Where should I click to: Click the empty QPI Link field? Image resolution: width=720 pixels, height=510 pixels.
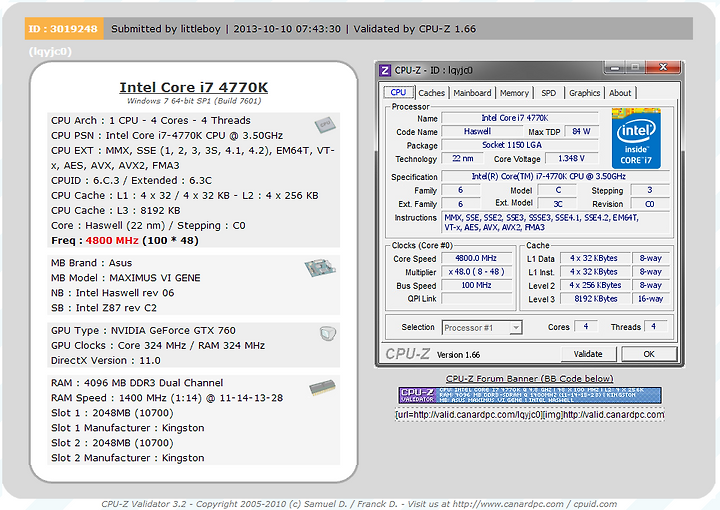click(x=476, y=298)
